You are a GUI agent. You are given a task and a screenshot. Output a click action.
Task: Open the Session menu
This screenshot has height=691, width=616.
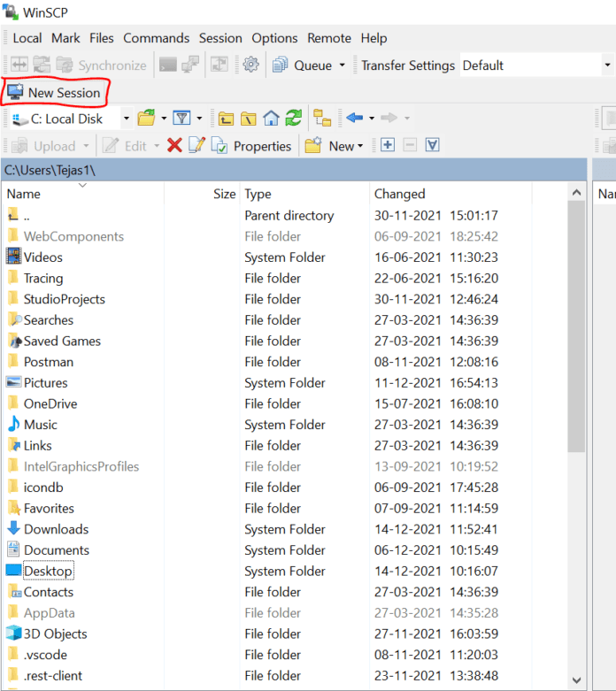point(220,38)
